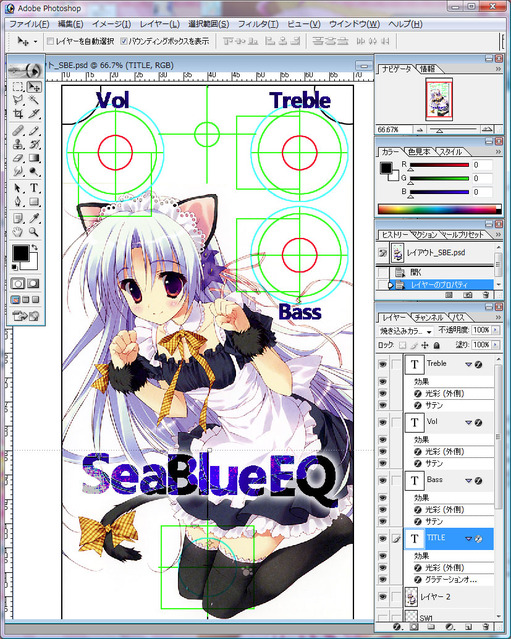Open the opacity slider arrow
Screen dimensions: 511x639
496,330
